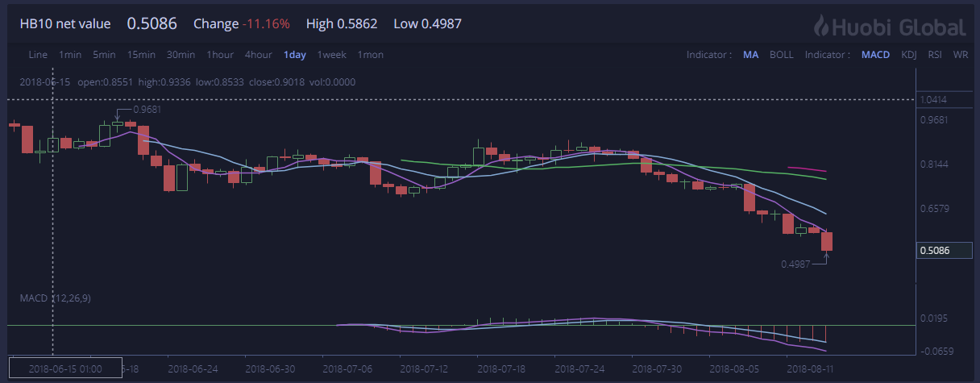Switch to 1mon candles
Screen dimensions: 980x383
(x=371, y=55)
